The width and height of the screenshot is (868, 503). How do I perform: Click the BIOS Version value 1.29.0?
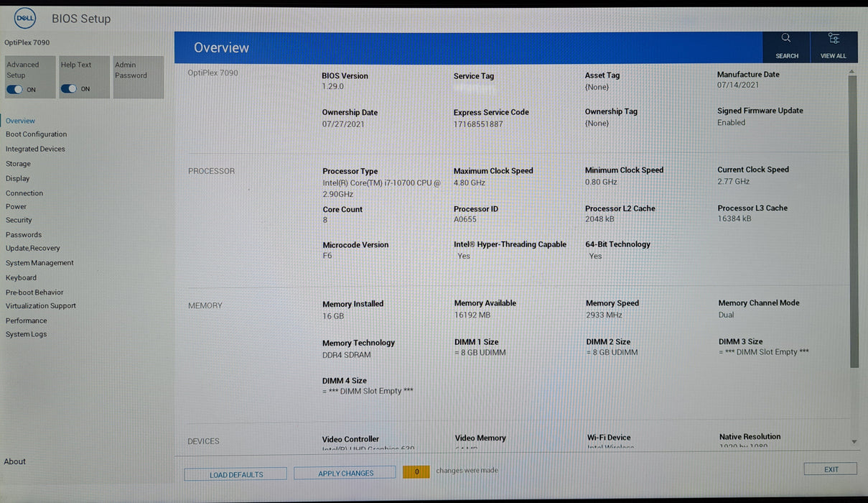tap(333, 86)
